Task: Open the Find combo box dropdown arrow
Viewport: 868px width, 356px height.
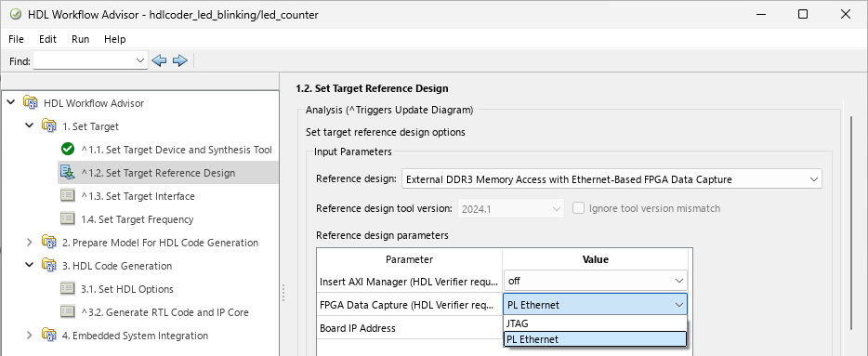Action: (140, 60)
